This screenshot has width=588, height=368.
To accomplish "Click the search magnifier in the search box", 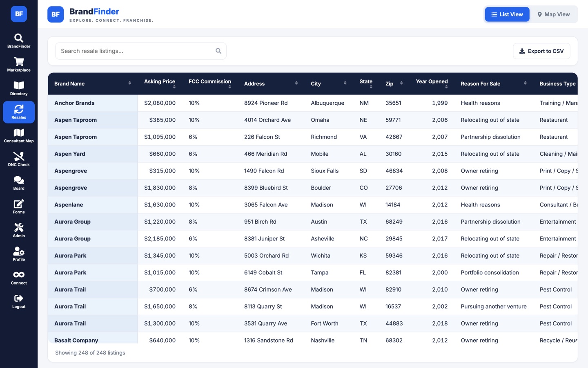I will [218, 51].
